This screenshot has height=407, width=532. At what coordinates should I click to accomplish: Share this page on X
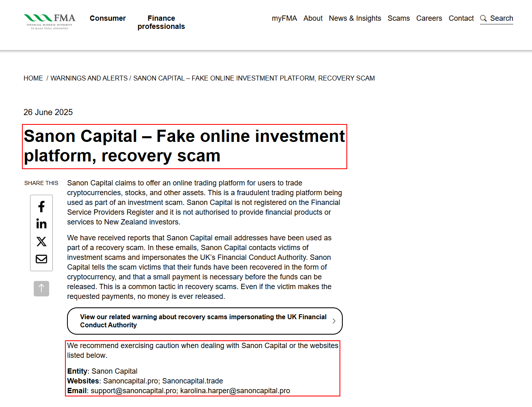(x=41, y=242)
